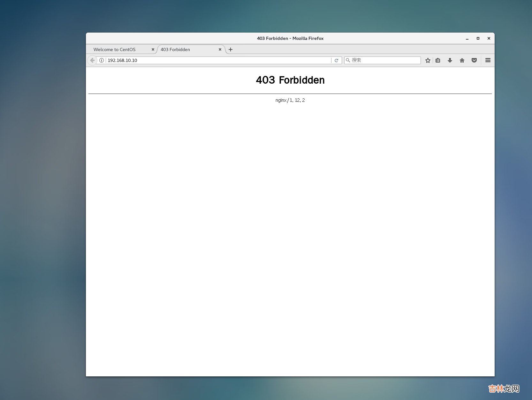Close the Welcome to CentOS tab
The width and height of the screenshot is (532, 400).
[153, 49]
